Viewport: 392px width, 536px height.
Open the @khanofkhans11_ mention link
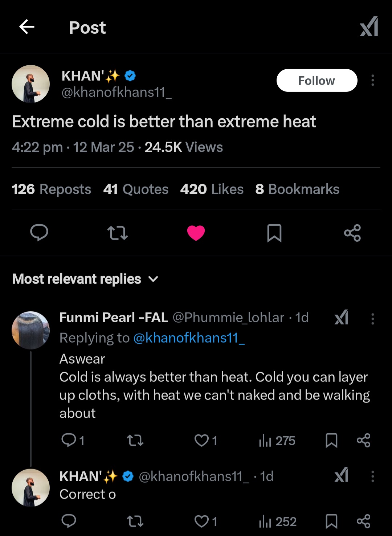pos(189,338)
